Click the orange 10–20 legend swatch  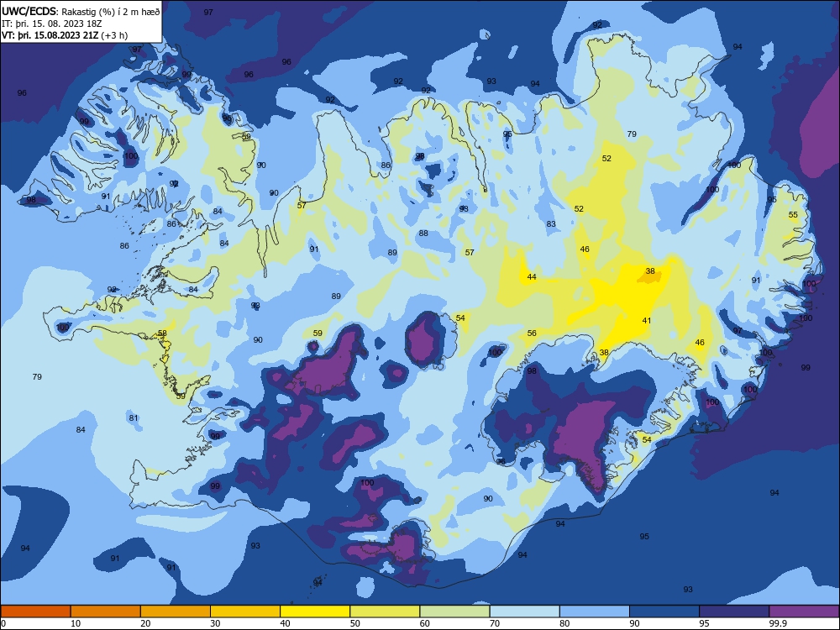[x=106, y=612]
